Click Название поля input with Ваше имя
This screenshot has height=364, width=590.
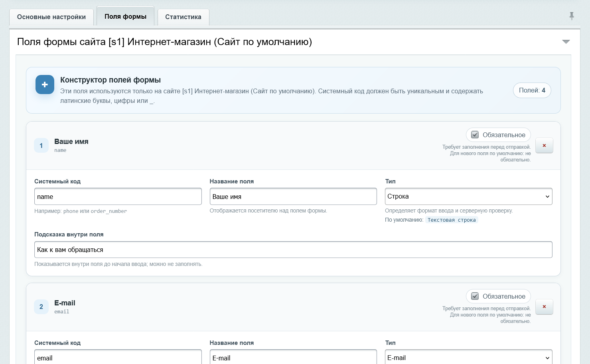(x=293, y=197)
